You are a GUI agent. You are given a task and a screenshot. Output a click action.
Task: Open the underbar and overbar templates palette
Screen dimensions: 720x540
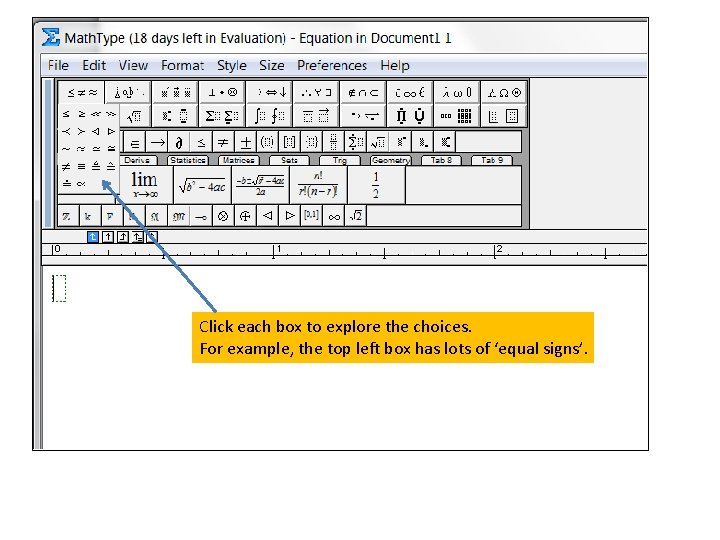[316, 116]
